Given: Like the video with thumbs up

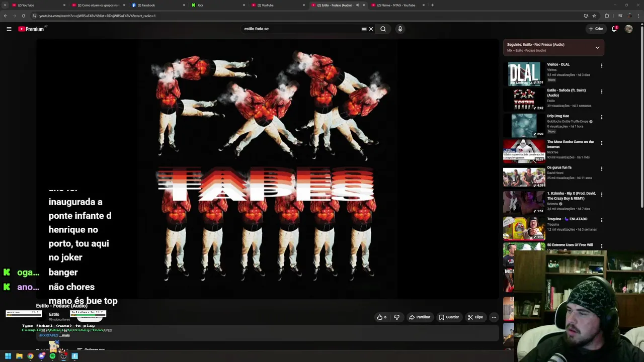Looking at the screenshot, I should [x=382, y=317].
